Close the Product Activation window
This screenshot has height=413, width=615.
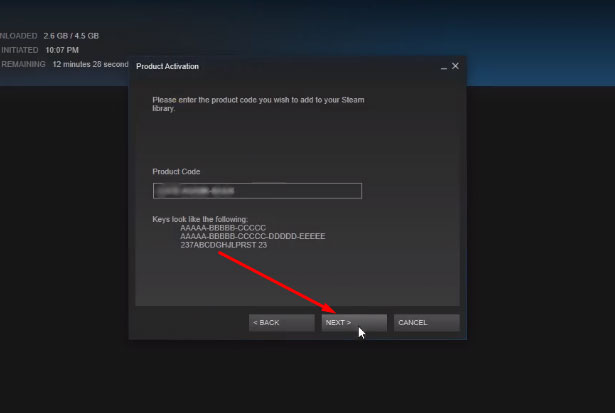(455, 66)
